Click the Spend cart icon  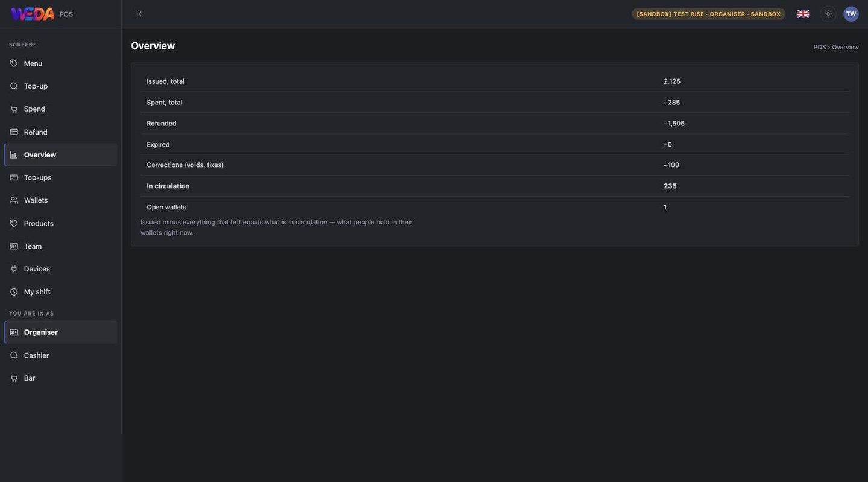coord(14,109)
